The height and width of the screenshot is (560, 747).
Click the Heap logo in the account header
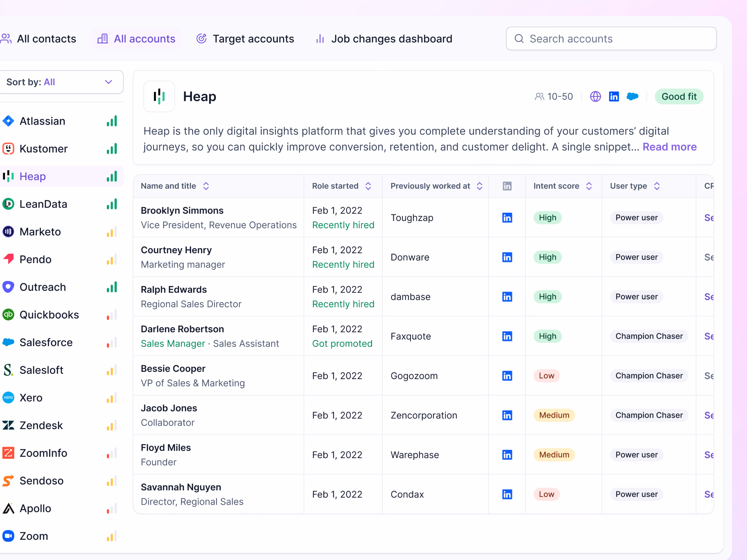(159, 97)
